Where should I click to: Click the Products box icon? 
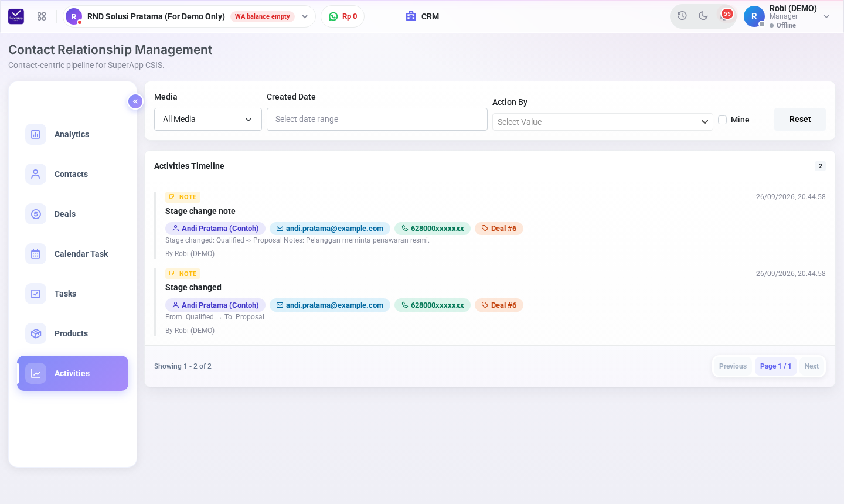pyautogui.click(x=36, y=333)
